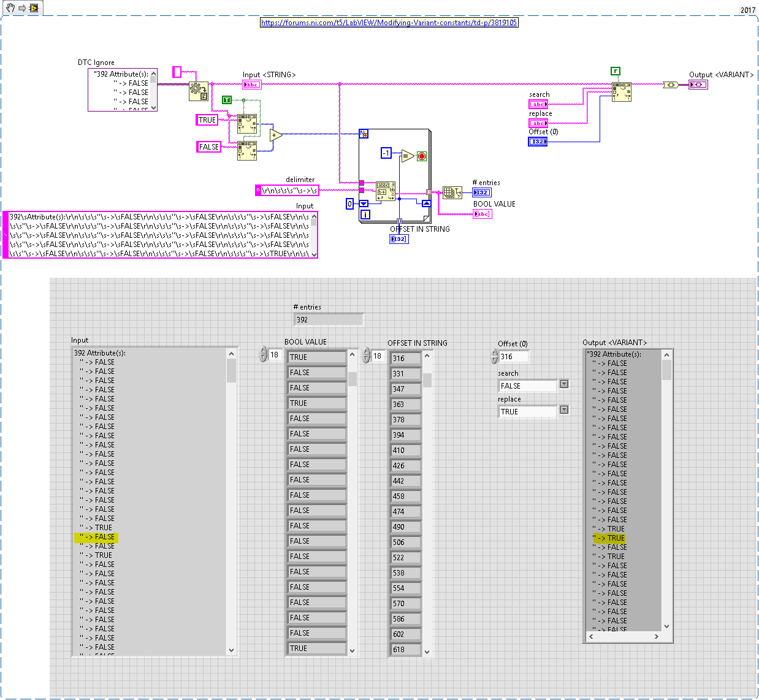Click the OFFSET IN STRING scroll-up arrow
759x700 pixels.
point(427,356)
